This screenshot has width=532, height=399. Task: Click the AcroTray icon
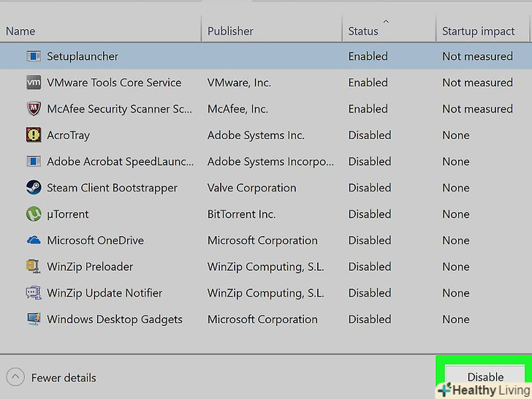click(34, 135)
